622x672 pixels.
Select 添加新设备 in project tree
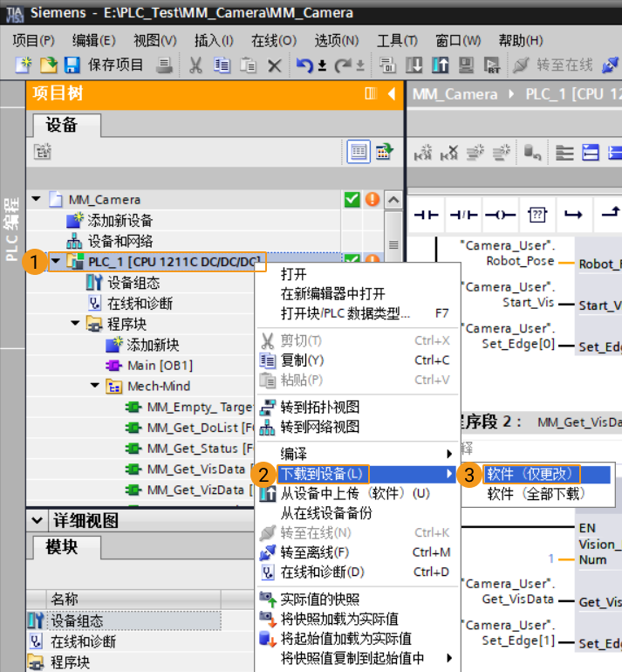[x=120, y=220]
